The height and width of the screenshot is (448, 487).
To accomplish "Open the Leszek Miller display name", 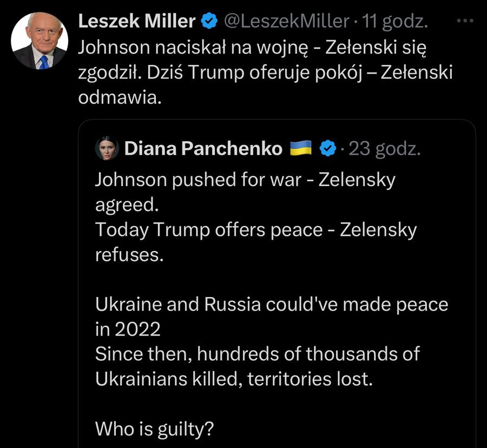I will (x=136, y=22).
